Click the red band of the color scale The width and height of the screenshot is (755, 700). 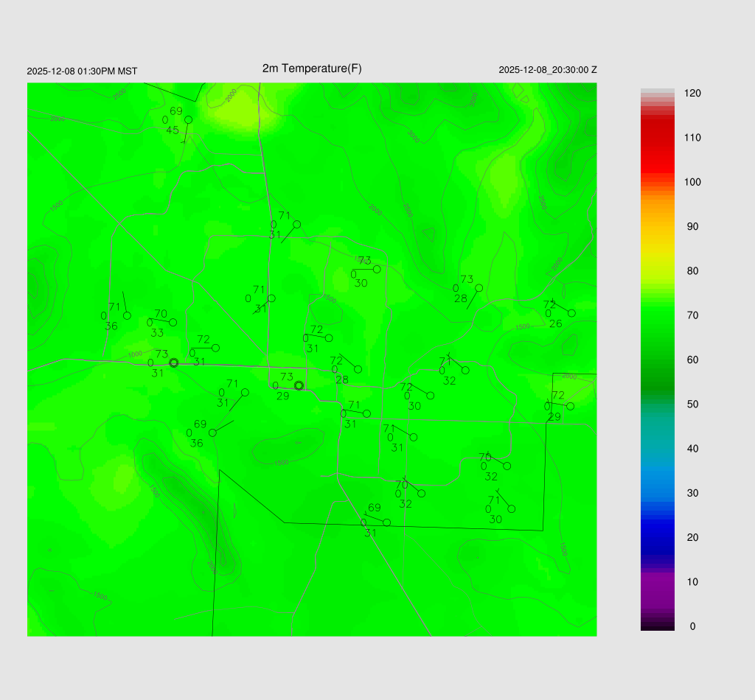[657, 147]
